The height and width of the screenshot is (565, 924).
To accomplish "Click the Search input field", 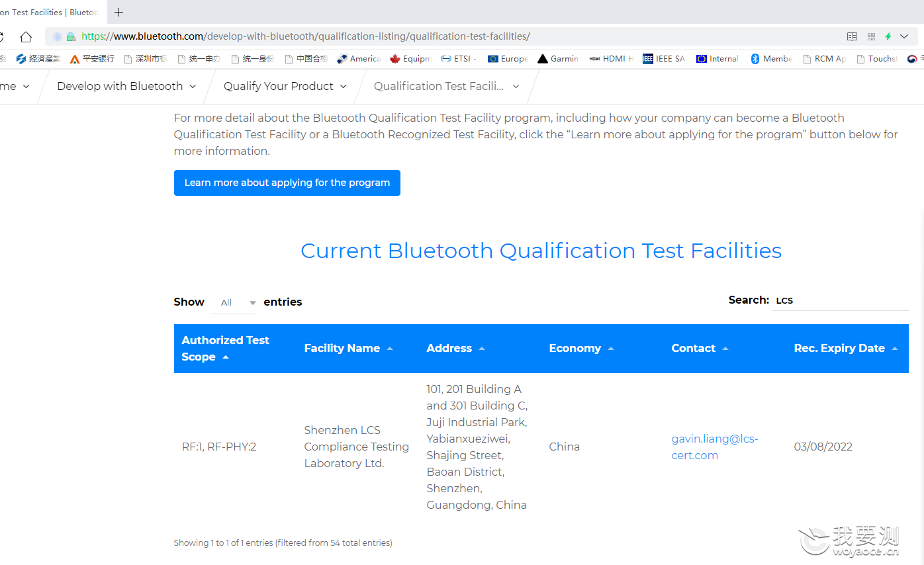I will (840, 300).
